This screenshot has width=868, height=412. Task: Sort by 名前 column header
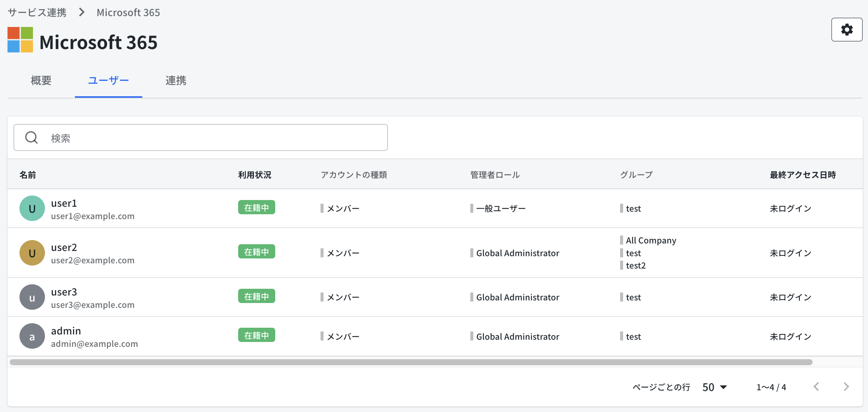[28, 175]
